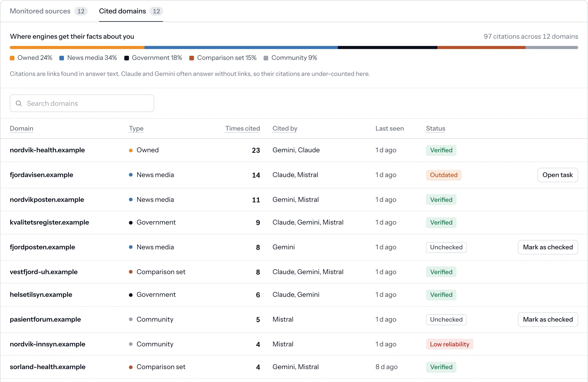
Task: Sort by the Domain column header
Action: click(21, 128)
